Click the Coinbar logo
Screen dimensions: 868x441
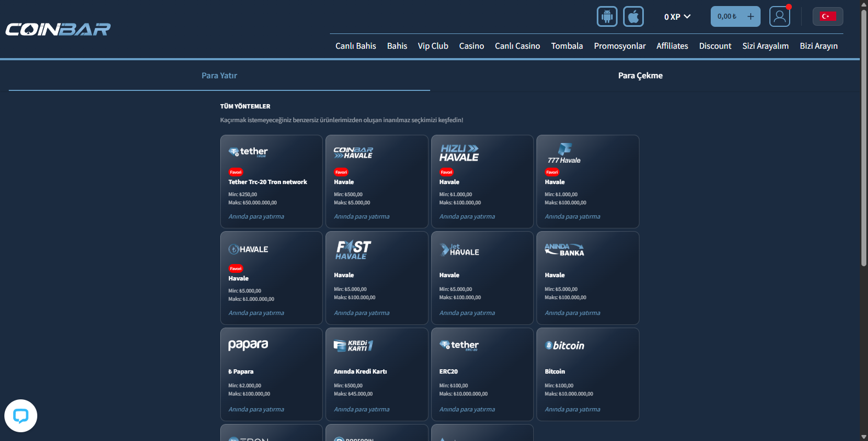(x=58, y=29)
